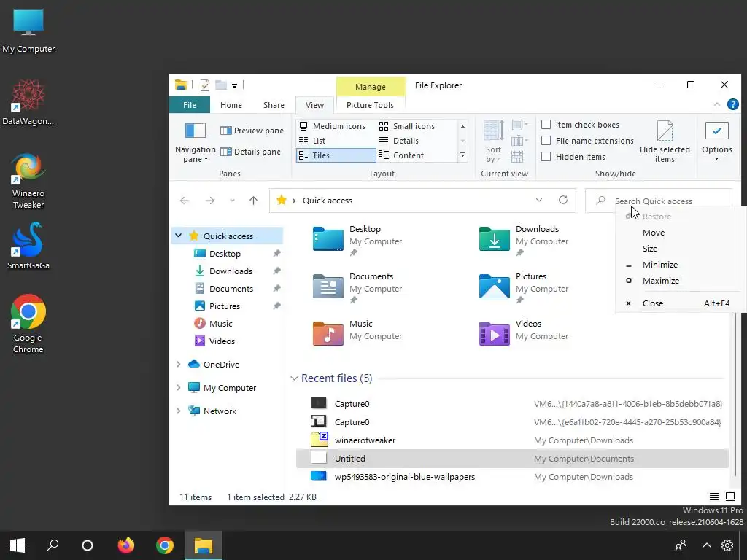Screen dimensions: 747x560
Task: Switch layout to Content
Action: tap(401, 155)
